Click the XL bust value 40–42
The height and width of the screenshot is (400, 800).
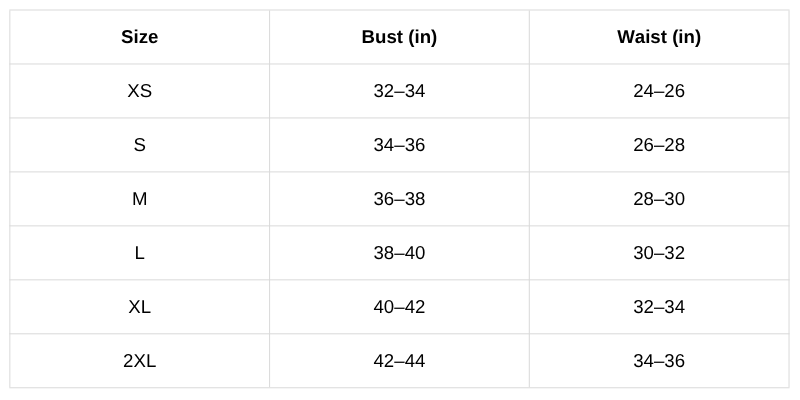point(399,307)
